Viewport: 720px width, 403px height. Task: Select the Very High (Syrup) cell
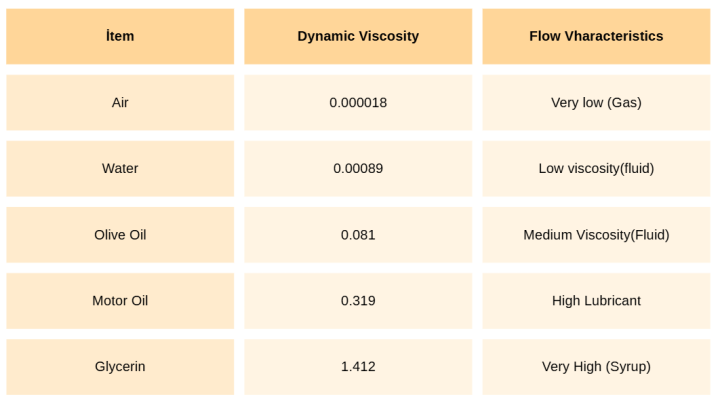click(x=596, y=366)
